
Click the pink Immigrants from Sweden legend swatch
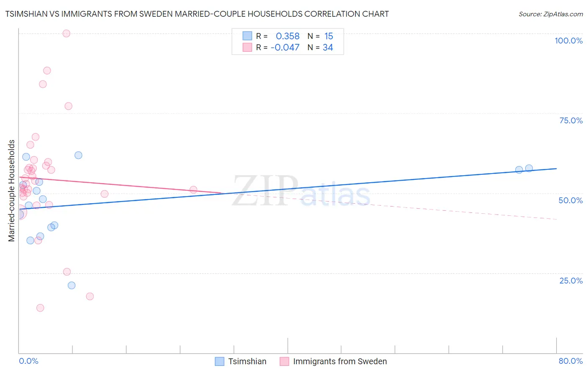tap(284, 361)
